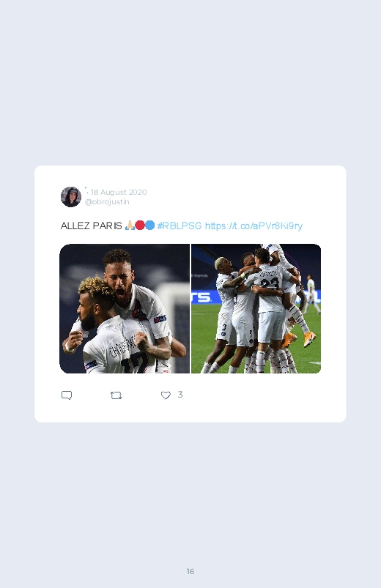Screen dimensions: 381x588
Task: Click the like count number 3
Action: tap(180, 395)
